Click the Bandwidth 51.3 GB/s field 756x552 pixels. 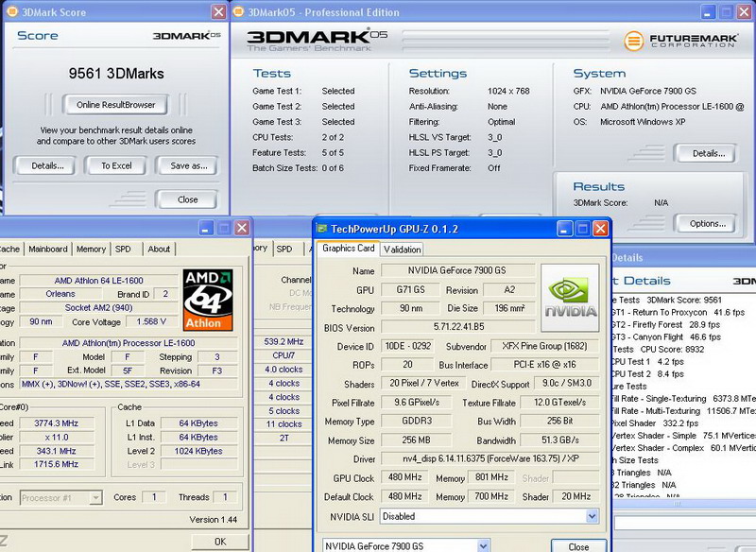pos(559,440)
